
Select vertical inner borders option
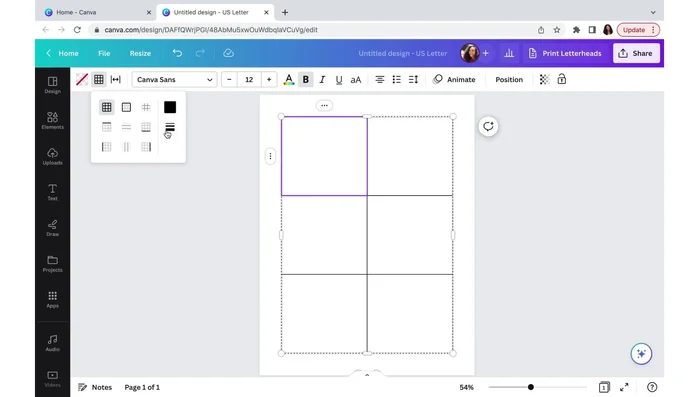(x=126, y=147)
